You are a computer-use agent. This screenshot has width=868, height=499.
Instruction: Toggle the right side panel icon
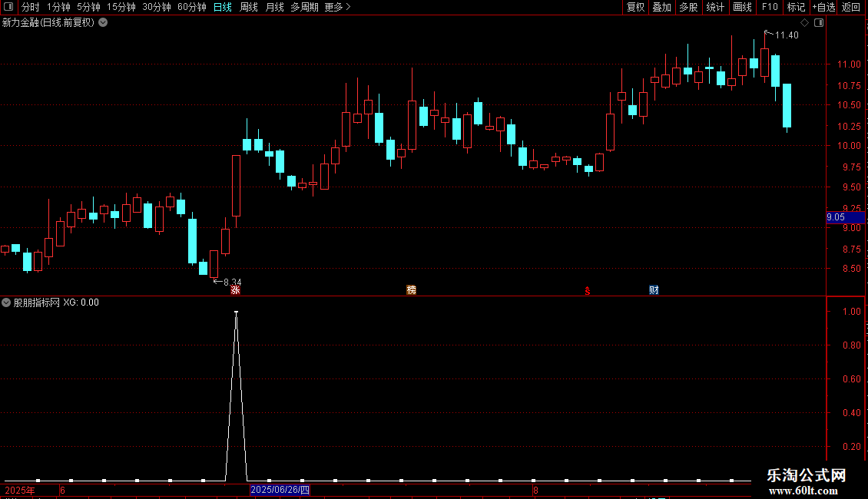tap(820, 23)
